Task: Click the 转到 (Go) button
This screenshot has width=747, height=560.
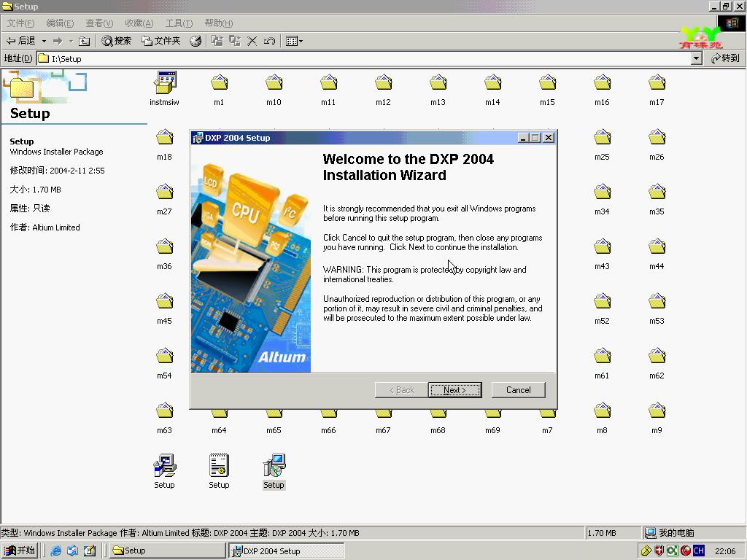Action: (x=725, y=58)
